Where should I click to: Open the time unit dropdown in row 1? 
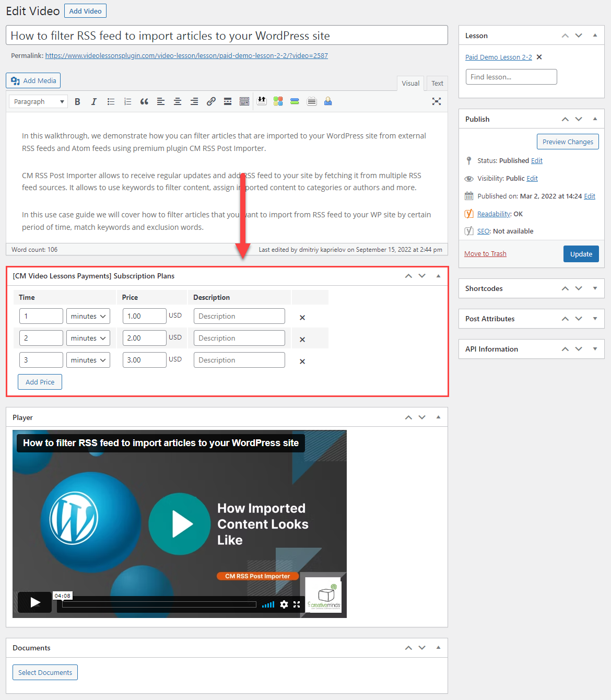coord(88,316)
